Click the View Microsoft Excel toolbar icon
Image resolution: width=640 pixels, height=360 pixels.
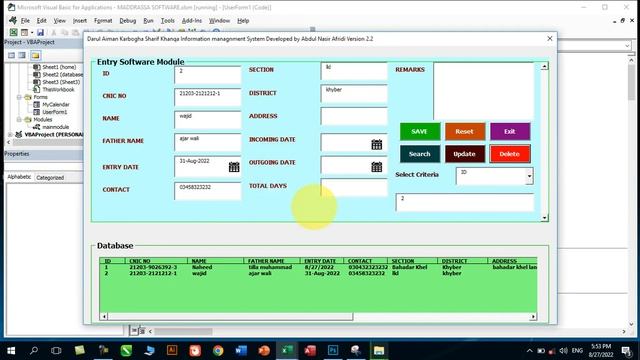point(13,32)
